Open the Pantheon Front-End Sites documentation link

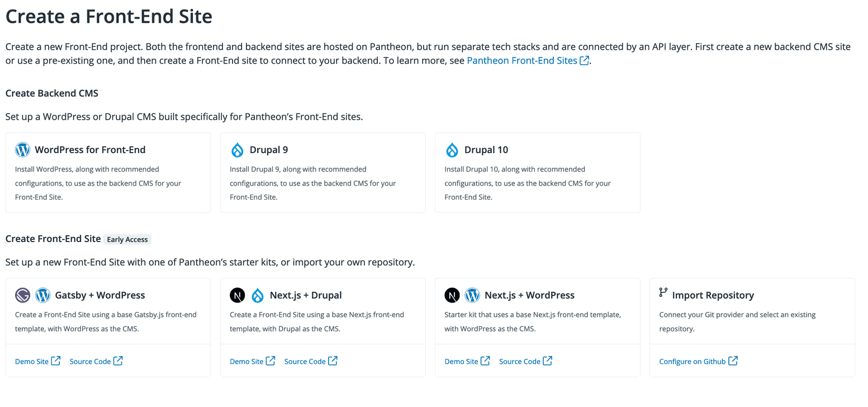point(524,60)
